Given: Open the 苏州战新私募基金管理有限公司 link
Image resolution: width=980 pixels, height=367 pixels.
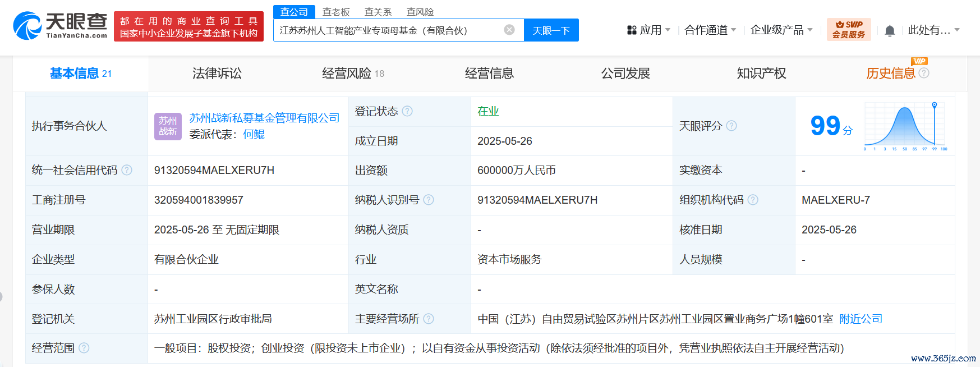Looking at the screenshot, I should coord(264,118).
